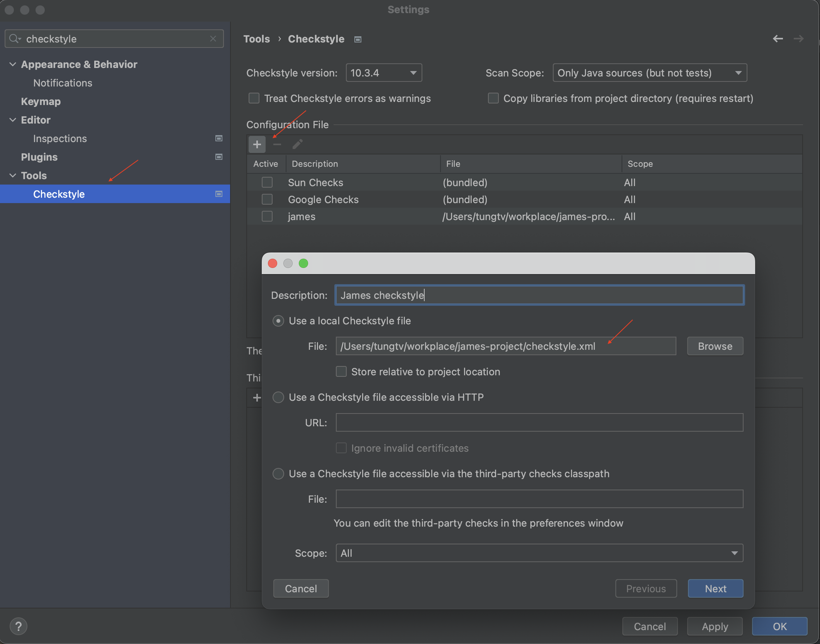Click project-level icon beside Checkstyle breadcrumb
This screenshot has height=644, width=820.
pos(358,39)
